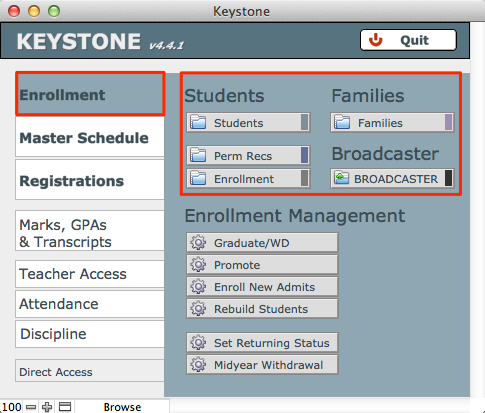485x413 pixels.
Task: Click the folder icon on Students button
Action: click(x=198, y=123)
